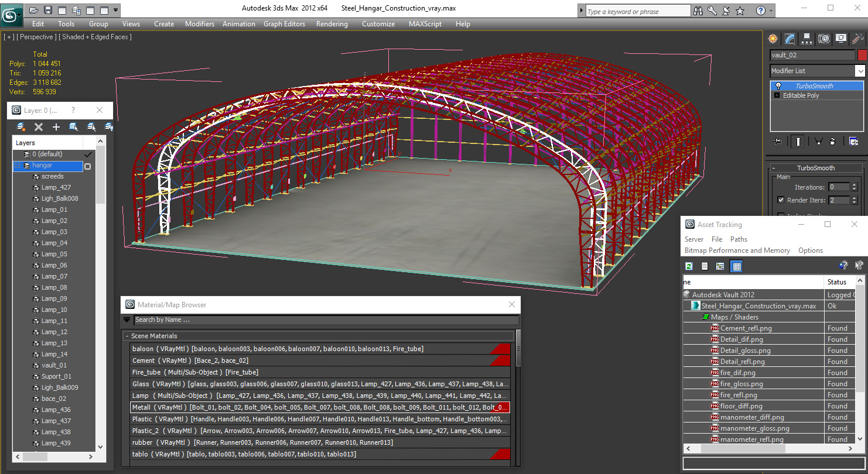
Task: Open the Display command panel tab
Action: [x=841, y=39]
